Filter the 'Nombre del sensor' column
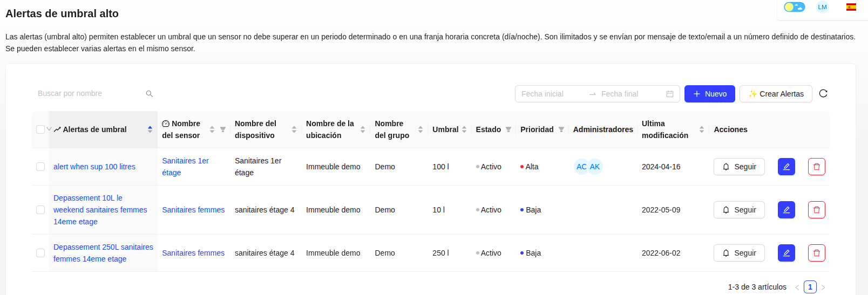 223,129
